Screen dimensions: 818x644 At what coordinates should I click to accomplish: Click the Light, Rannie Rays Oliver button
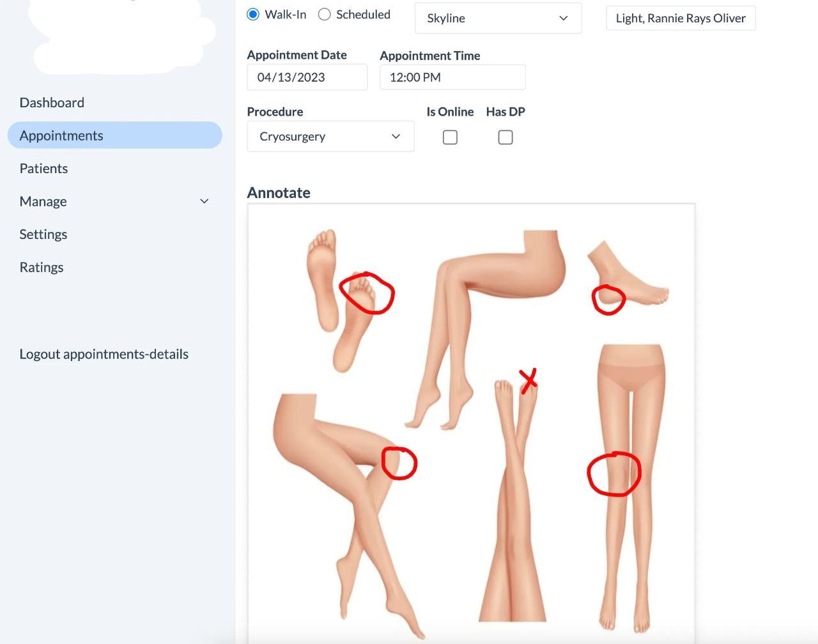(681, 18)
